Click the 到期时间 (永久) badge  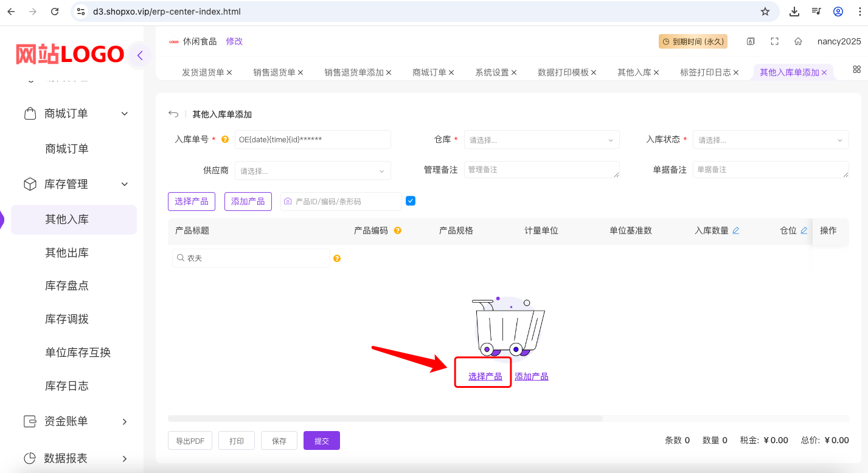[x=693, y=41]
